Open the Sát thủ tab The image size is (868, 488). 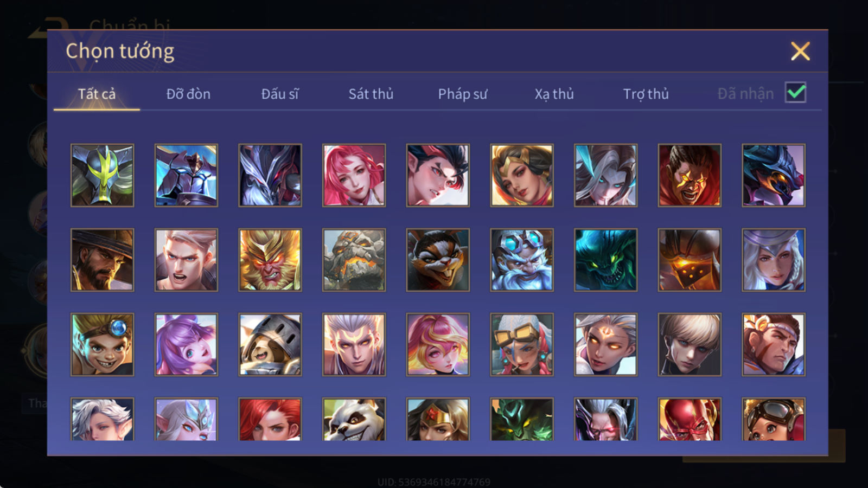point(371,94)
